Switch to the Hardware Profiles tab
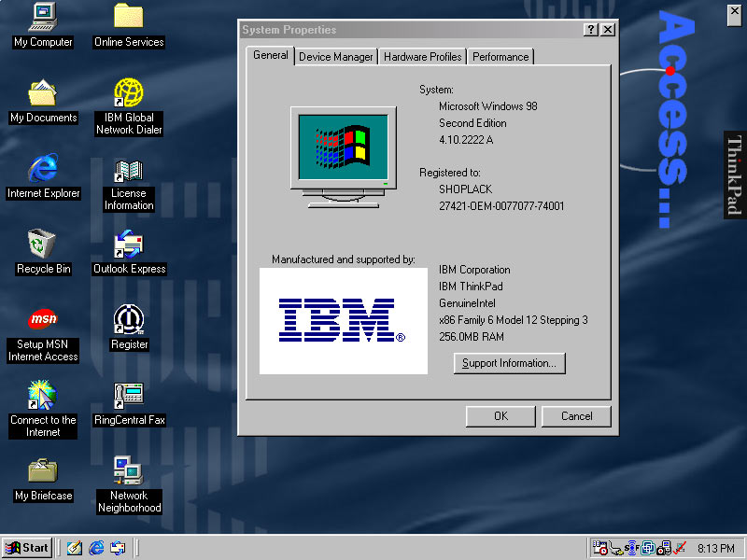The image size is (747, 560). 423,57
